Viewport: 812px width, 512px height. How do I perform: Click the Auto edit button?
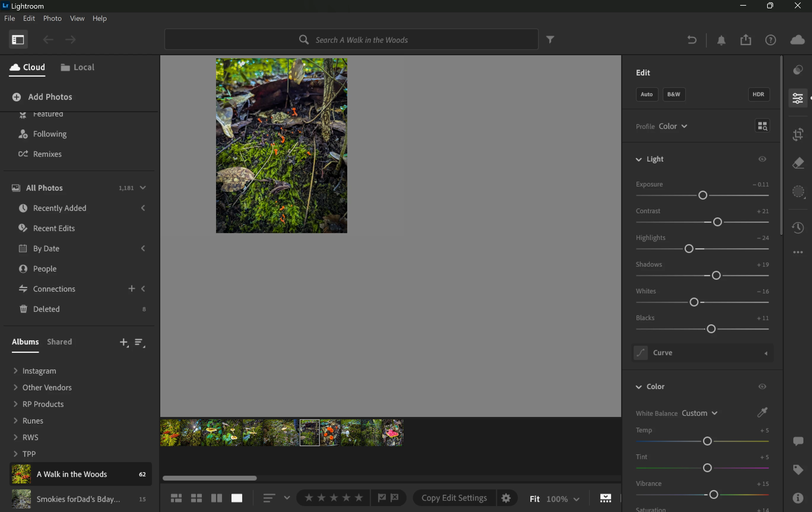click(x=646, y=94)
